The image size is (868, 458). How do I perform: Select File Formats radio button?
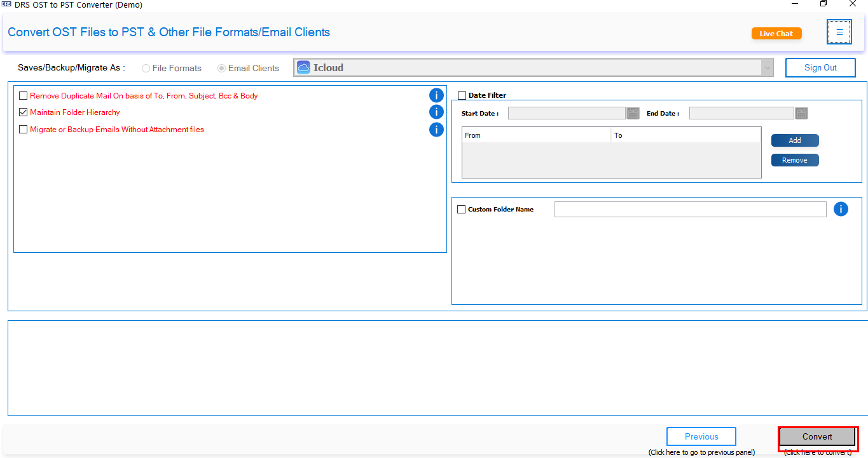pos(146,68)
